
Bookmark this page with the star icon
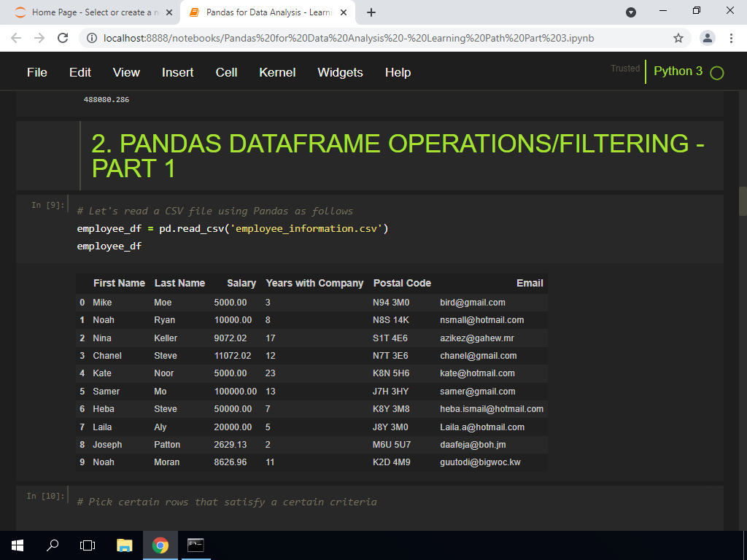[678, 38]
